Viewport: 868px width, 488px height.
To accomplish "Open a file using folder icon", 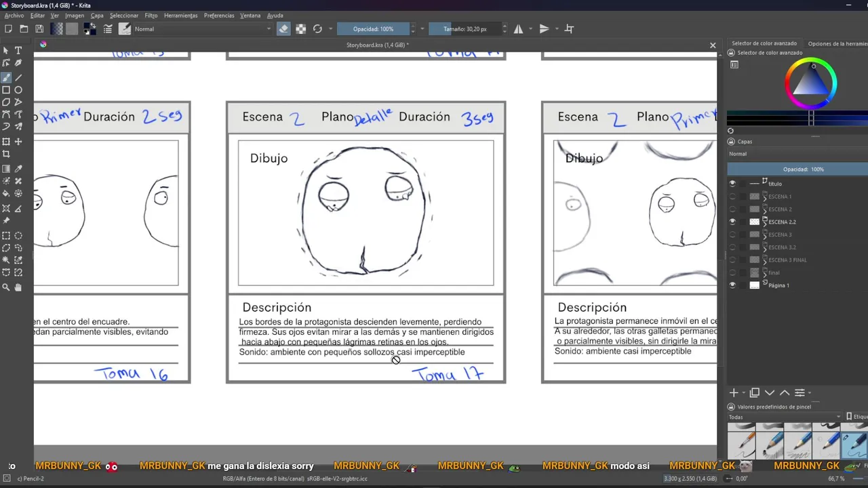I will pos(24,28).
